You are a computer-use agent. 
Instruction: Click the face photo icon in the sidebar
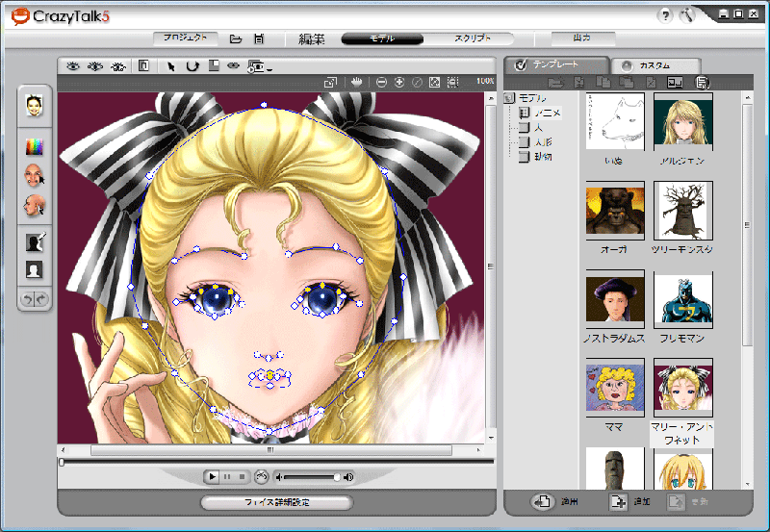(35, 104)
